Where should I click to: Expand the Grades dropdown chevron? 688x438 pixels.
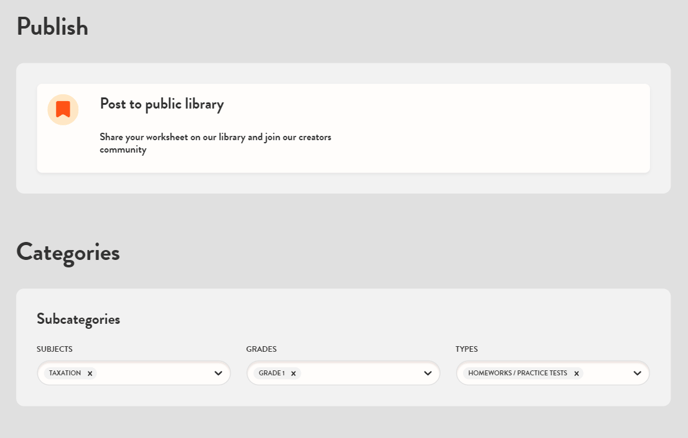427,374
